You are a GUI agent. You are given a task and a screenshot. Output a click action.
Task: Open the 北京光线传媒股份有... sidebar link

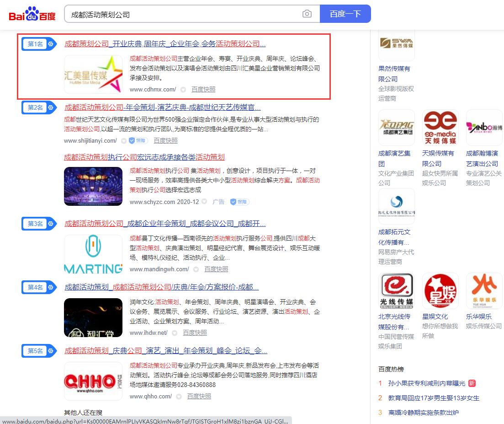(x=394, y=322)
